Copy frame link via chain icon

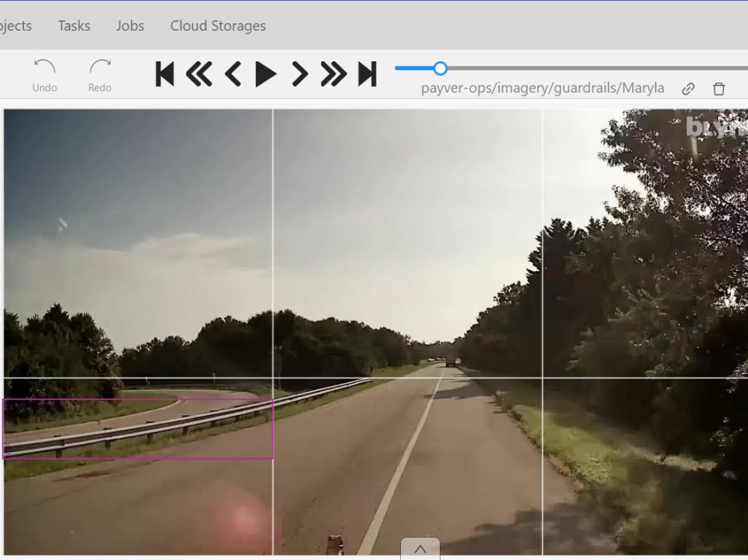(688, 89)
